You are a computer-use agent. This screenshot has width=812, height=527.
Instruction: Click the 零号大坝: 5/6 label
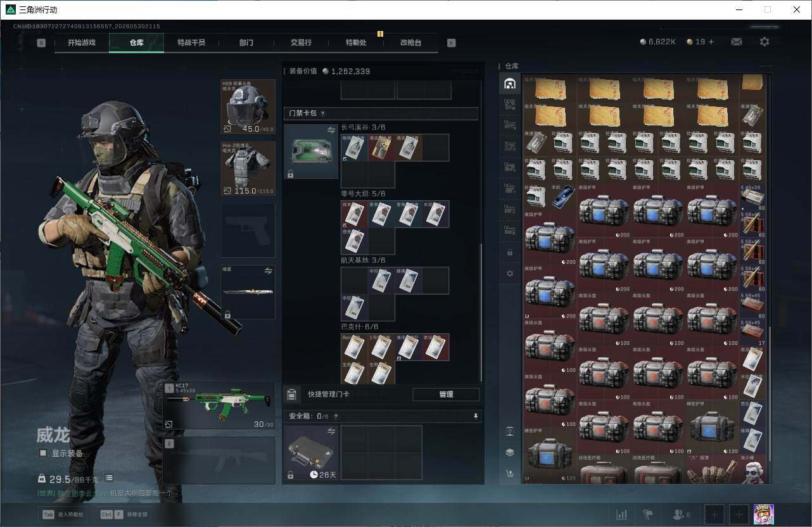[x=363, y=194]
